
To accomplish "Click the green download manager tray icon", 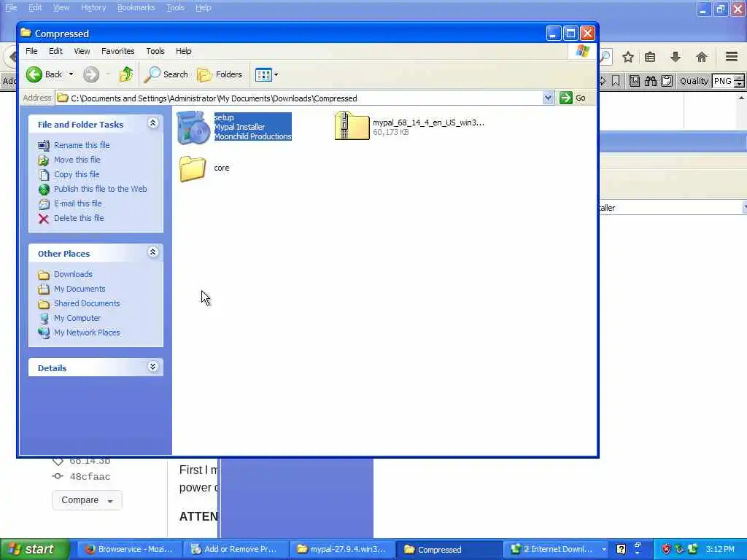I will [693, 549].
